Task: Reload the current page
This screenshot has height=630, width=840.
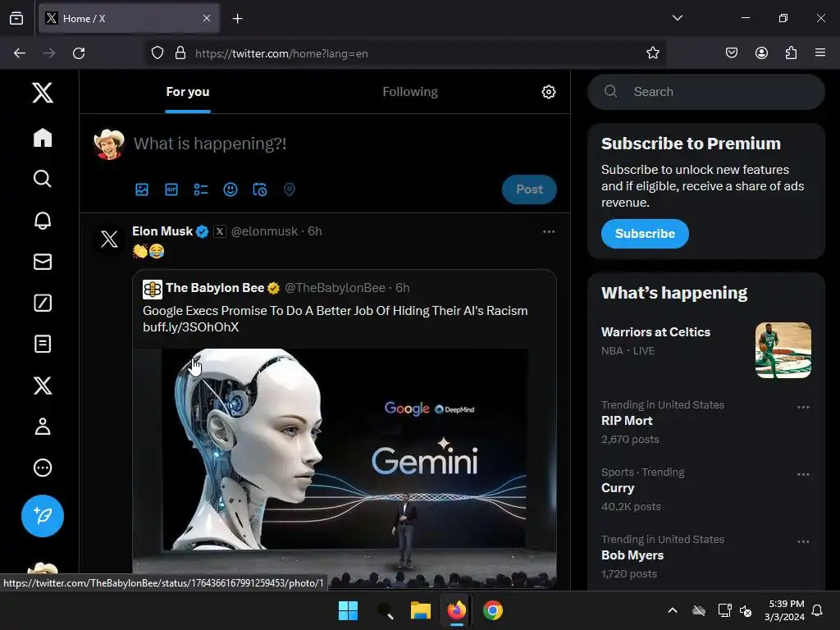Action: coord(79,53)
